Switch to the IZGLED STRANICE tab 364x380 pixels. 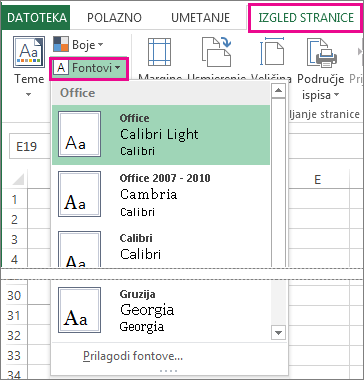[x=306, y=18]
